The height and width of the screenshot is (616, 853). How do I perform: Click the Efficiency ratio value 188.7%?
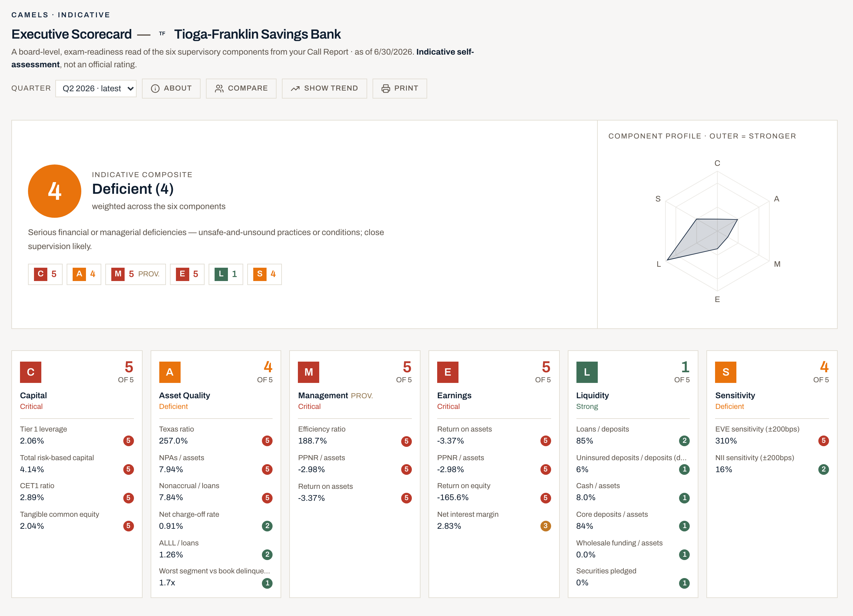pyautogui.click(x=312, y=441)
